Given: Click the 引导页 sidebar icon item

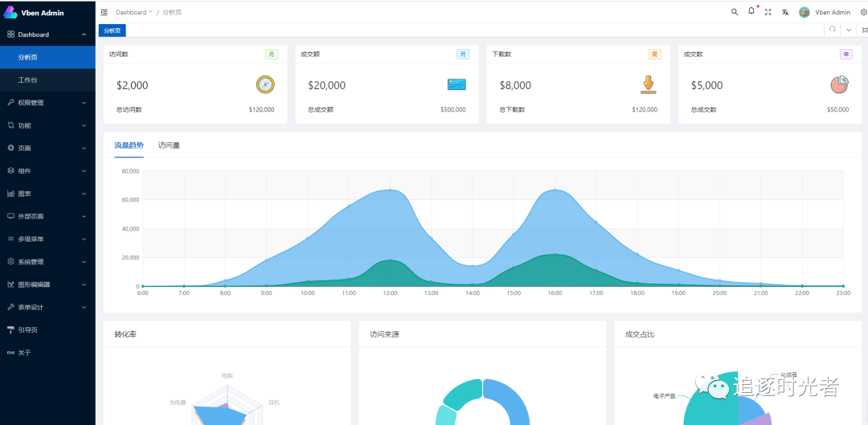Looking at the screenshot, I should tap(10, 329).
